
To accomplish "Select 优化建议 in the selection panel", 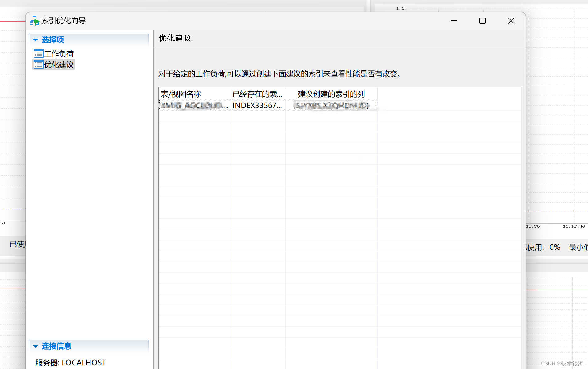I will pyautogui.click(x=59, y=64).
